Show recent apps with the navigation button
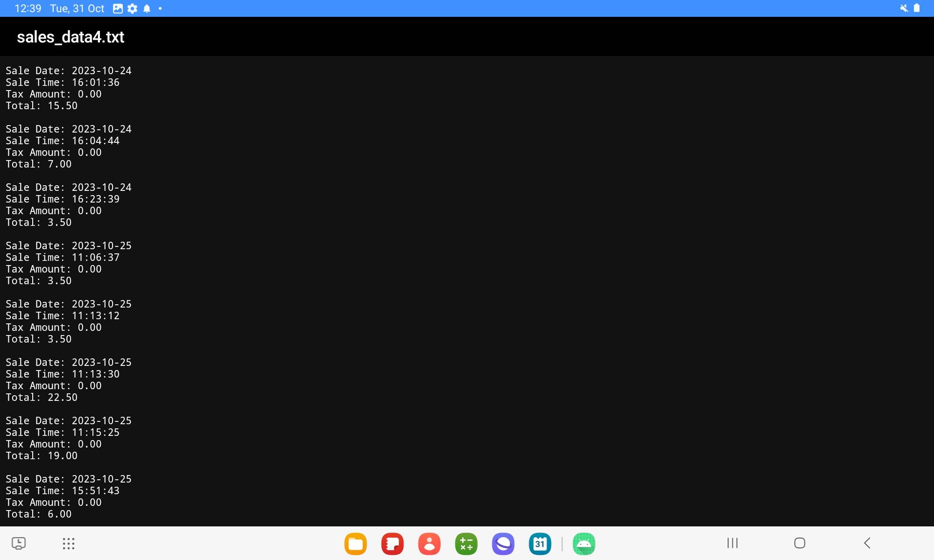 (732, 543)
